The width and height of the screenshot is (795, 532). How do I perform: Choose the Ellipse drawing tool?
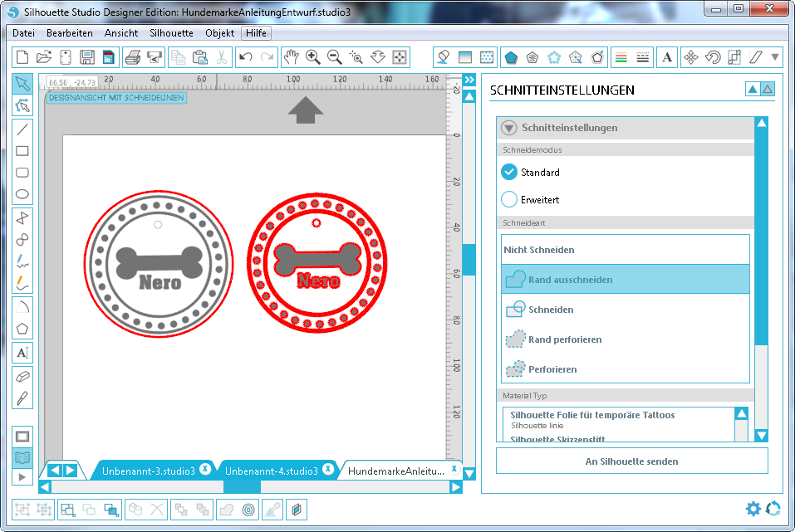click(x=22, y=194)
